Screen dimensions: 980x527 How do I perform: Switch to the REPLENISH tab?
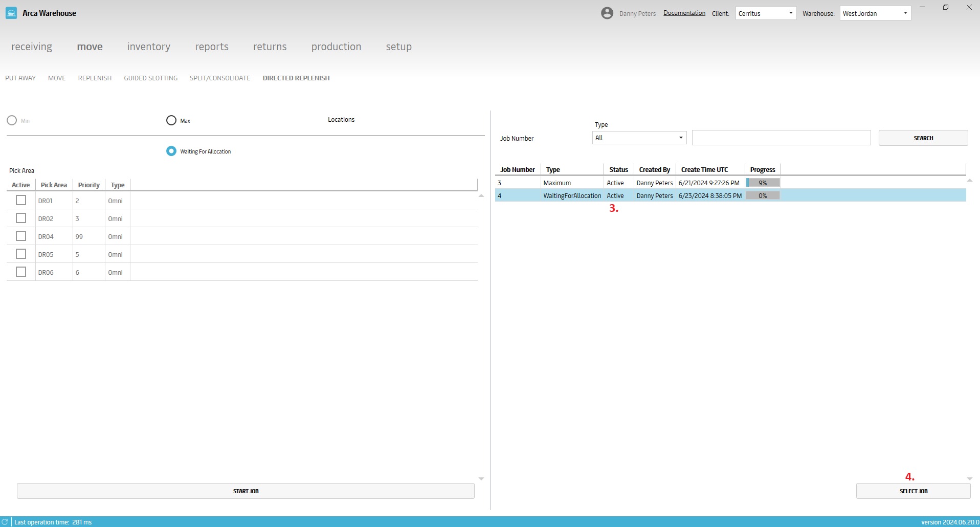click(x=95, y=78)
